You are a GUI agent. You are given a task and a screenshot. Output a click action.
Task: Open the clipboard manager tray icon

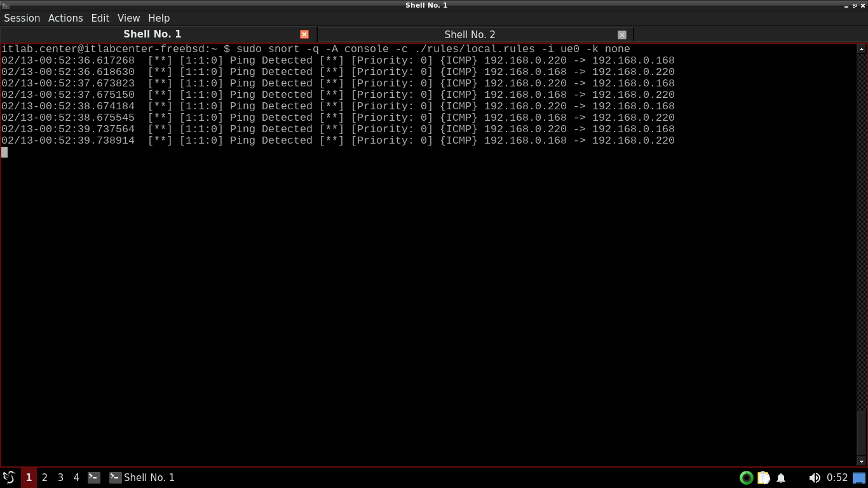764,477
